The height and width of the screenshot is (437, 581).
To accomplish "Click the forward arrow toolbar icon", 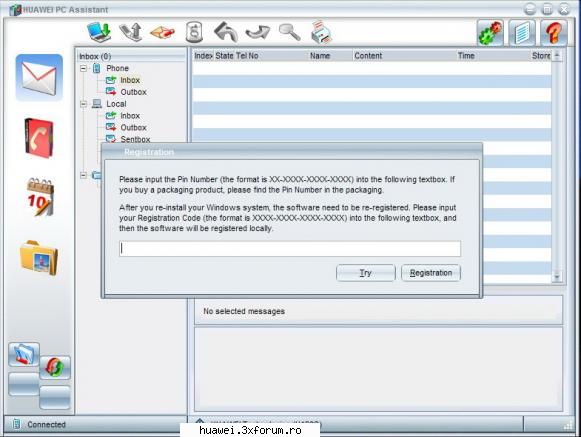I will (258, 32).
